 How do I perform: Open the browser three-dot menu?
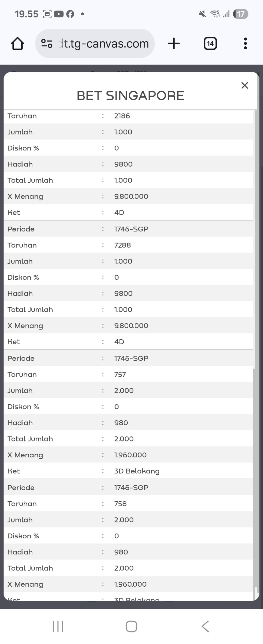click(245, 44)
